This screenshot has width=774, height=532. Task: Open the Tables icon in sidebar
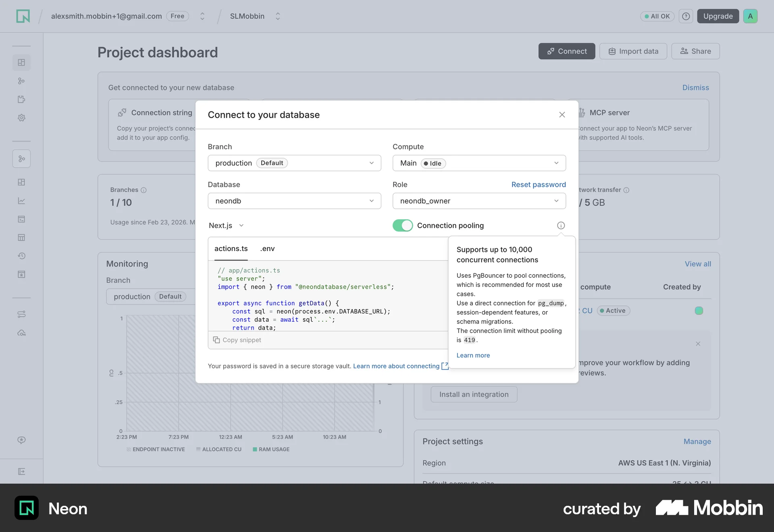click(x=21, y=237)
